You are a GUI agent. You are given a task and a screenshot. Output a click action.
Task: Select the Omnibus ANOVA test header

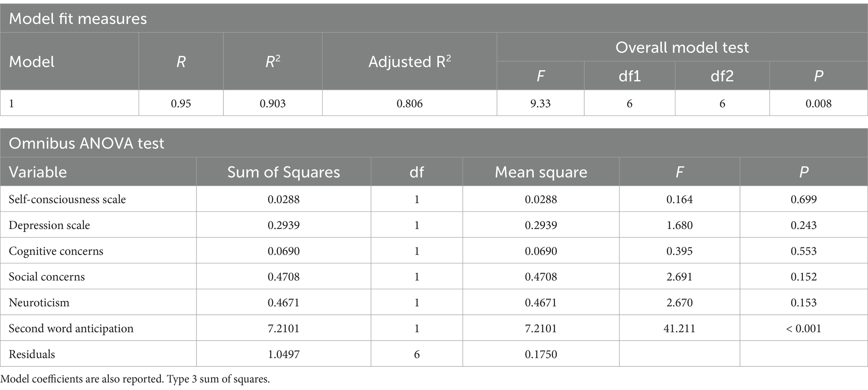coord(87,143)
